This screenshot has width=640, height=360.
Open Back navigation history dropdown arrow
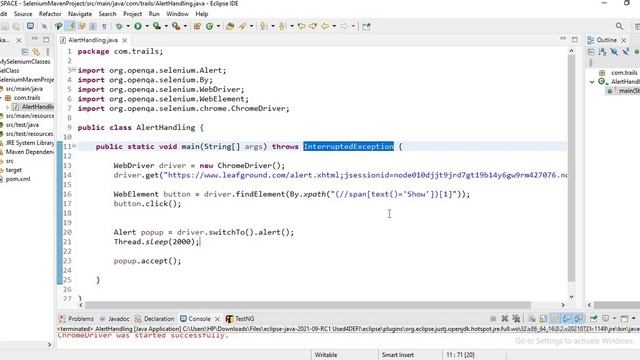click(x=334, y=26)
